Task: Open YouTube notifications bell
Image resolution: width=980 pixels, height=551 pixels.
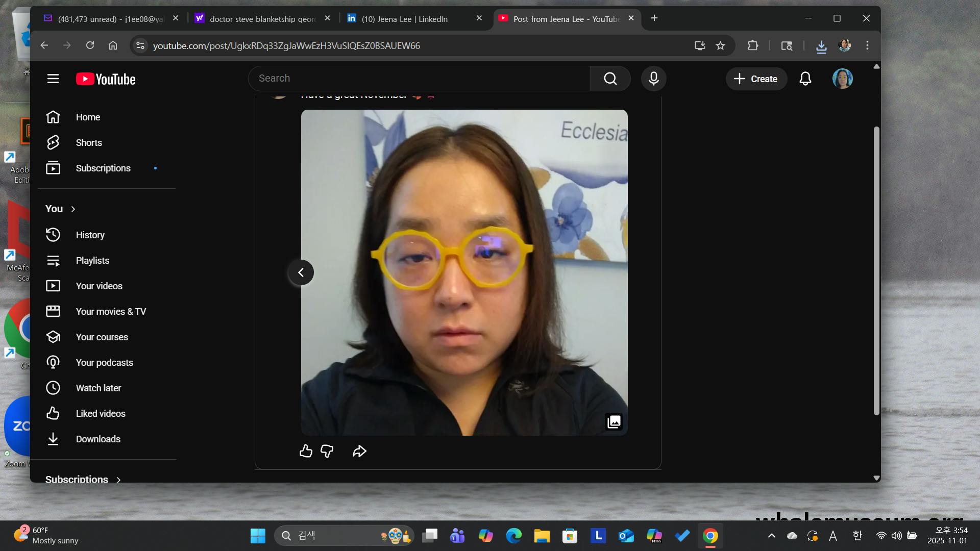Action: [805, 79]
